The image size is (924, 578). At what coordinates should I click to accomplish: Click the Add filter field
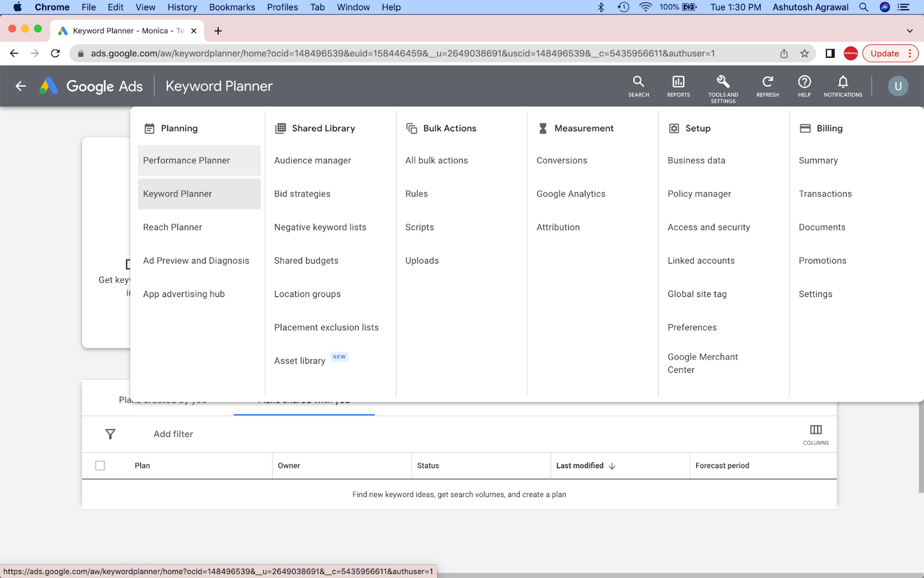tap(173, 434)
